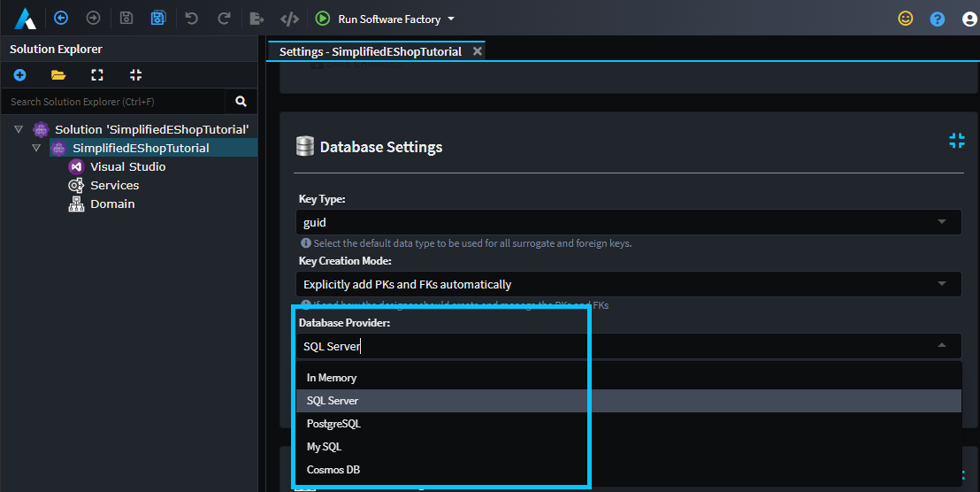Click the Services designer icon
Image resolution: width=980 pixels, height=492 pixels.
coord(76,185)
